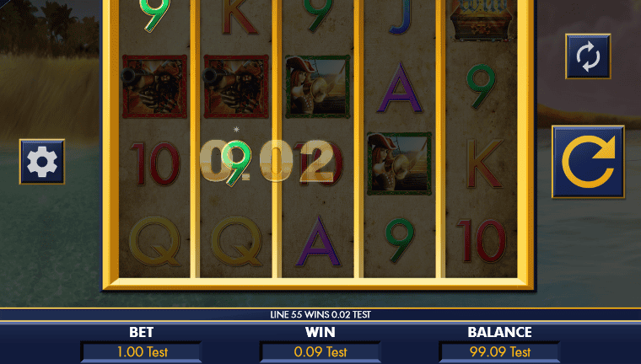Select the purple A in reel four
This screenshot has width=641, height=364.
click(400, 88)
